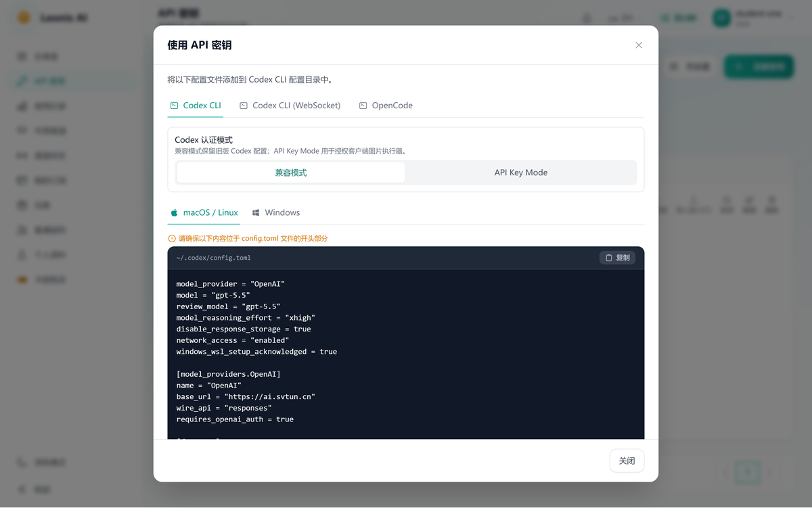This screenshot has height=508, width=812.
Task: Switch to the Windows tab
Action: (275, 212)
